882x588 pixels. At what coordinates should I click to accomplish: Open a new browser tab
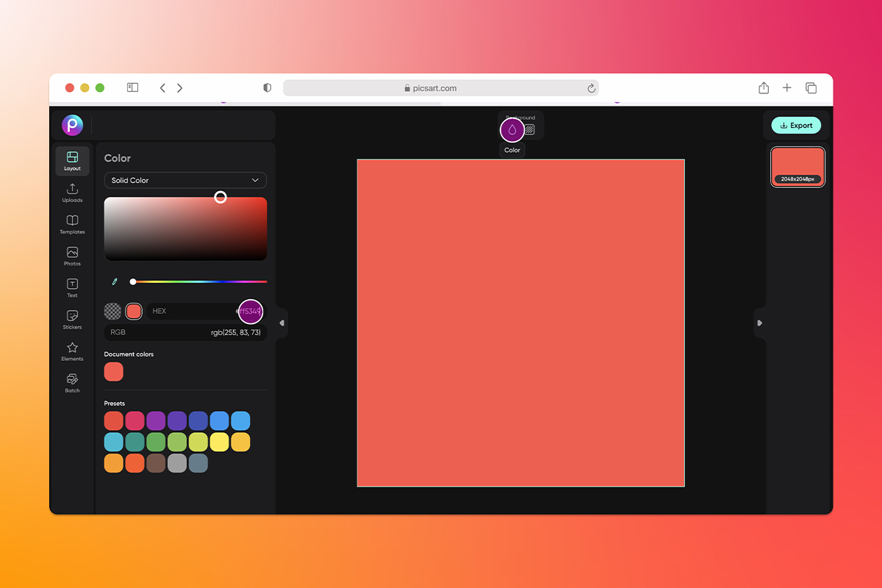786,87
